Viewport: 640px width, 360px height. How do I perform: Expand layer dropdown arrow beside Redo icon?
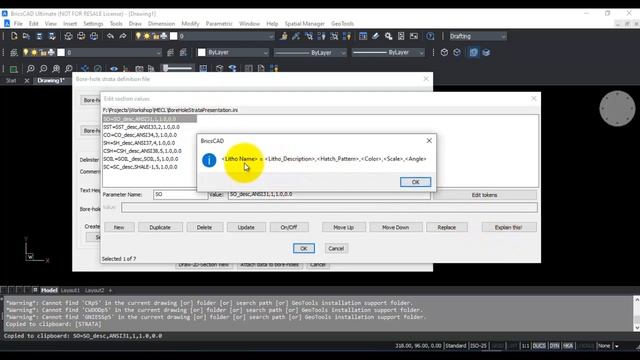(x=271, y=36)
